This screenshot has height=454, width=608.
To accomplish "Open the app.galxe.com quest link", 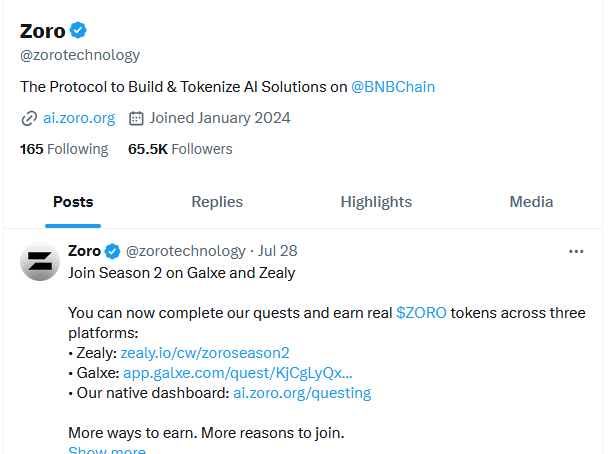I will coord(238,373).
